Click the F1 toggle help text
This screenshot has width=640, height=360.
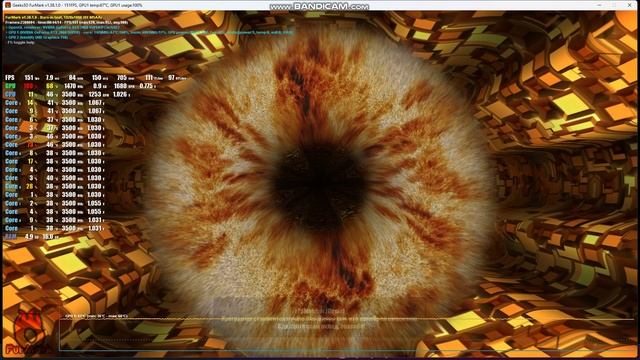click(x=21, y=42)
